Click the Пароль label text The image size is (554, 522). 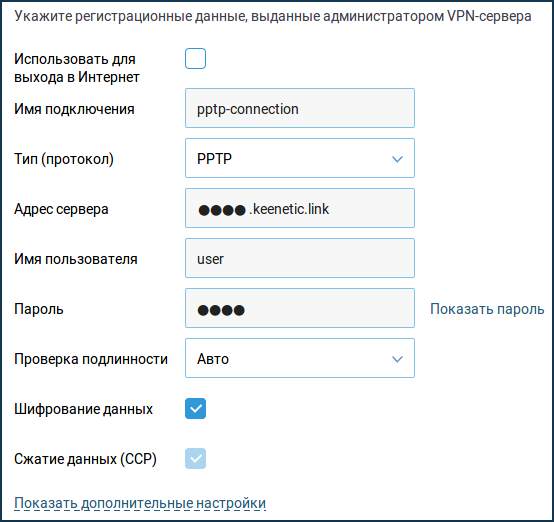(39, 309)
